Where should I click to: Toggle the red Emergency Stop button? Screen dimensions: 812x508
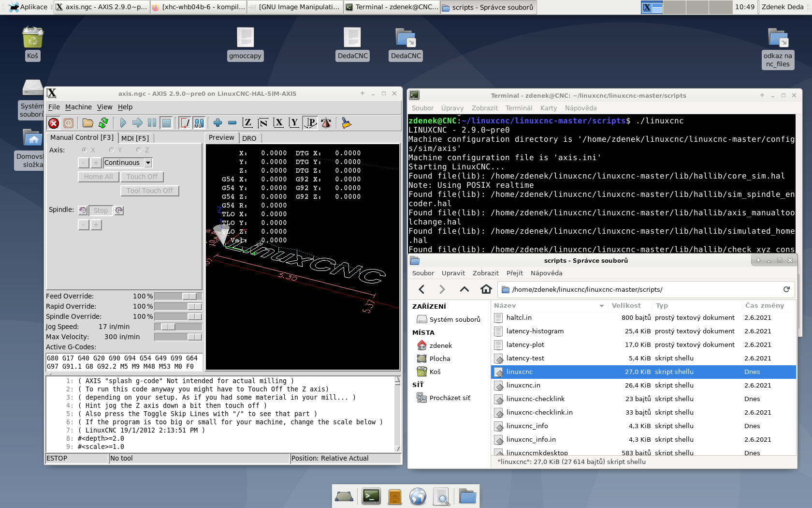[x=54, y=123]
